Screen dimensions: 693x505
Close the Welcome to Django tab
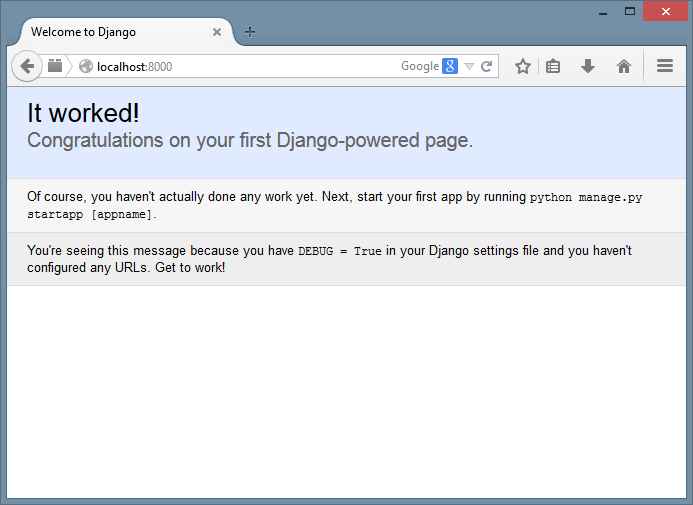pyautogui.click(x=217, y=32)
